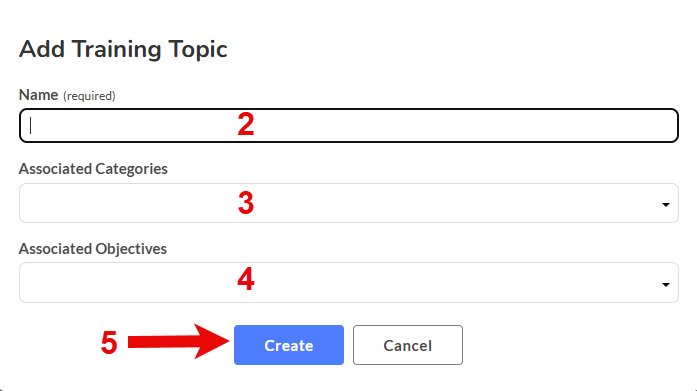Screen dimensions: 697x391
Task: Click the caret triangle in the Categories field
Action: (665, 204)
